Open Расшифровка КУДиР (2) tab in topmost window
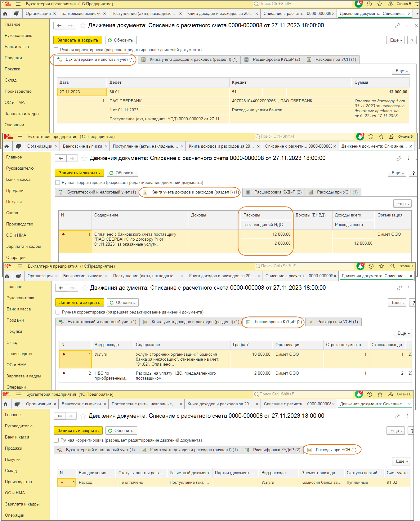420x521 pixels. click(x=272, y=60)
